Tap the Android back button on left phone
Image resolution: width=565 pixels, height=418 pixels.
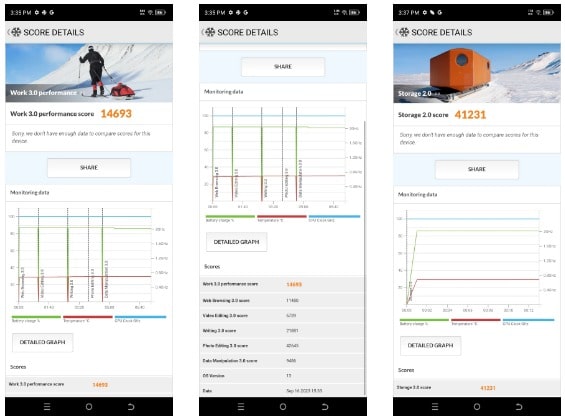pos(131,406)
